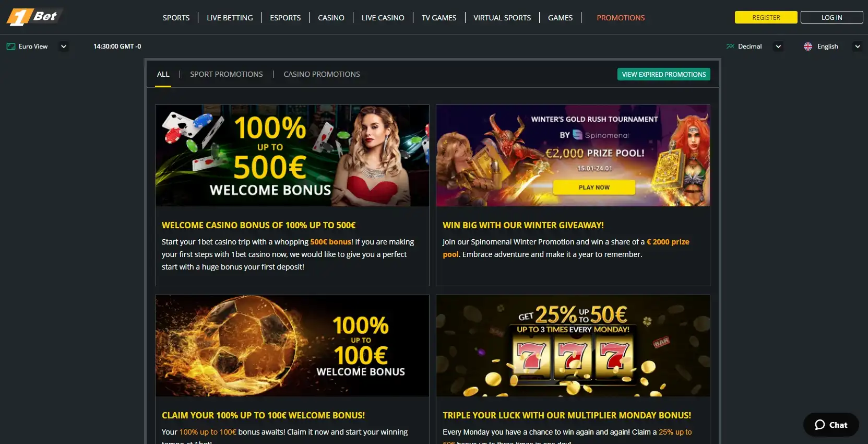Open the 500€ casino welcome bonus banner
This screenshot has width=868, height=444.
coord(292,156)
